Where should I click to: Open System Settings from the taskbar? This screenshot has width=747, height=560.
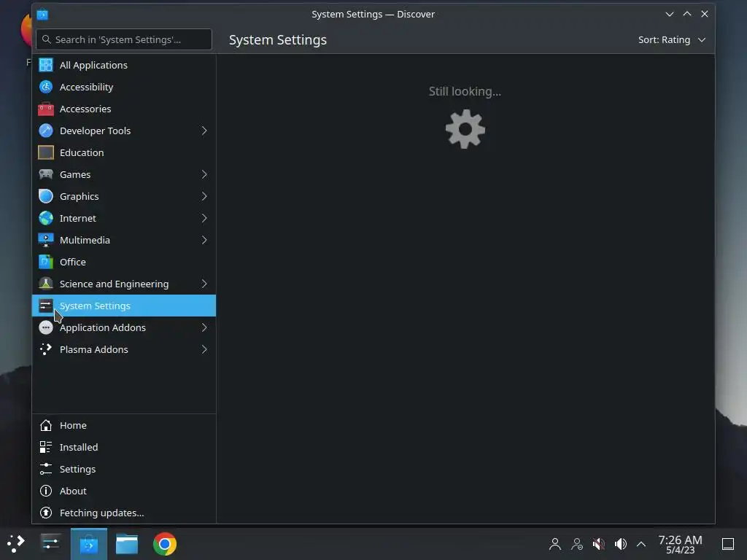tap(50, 544)
